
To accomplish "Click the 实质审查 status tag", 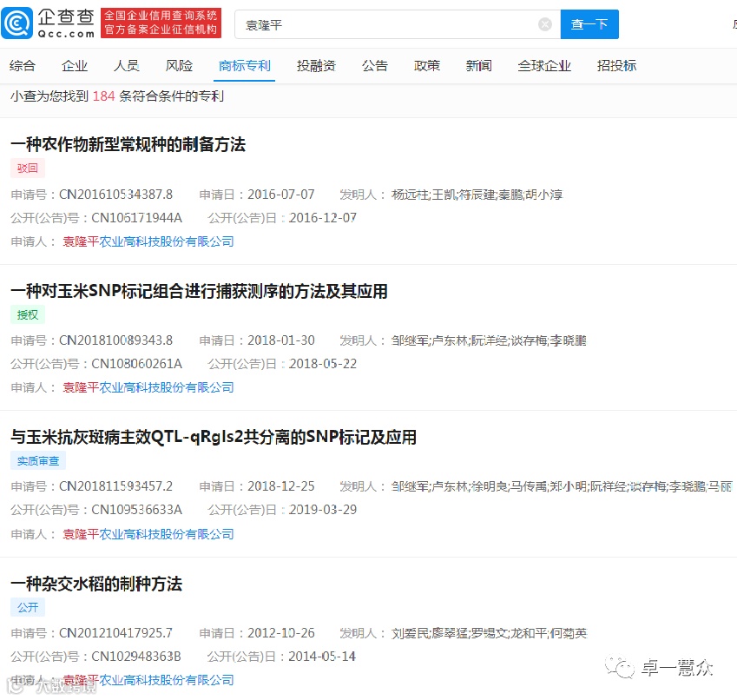I will (x=38, y=460).
